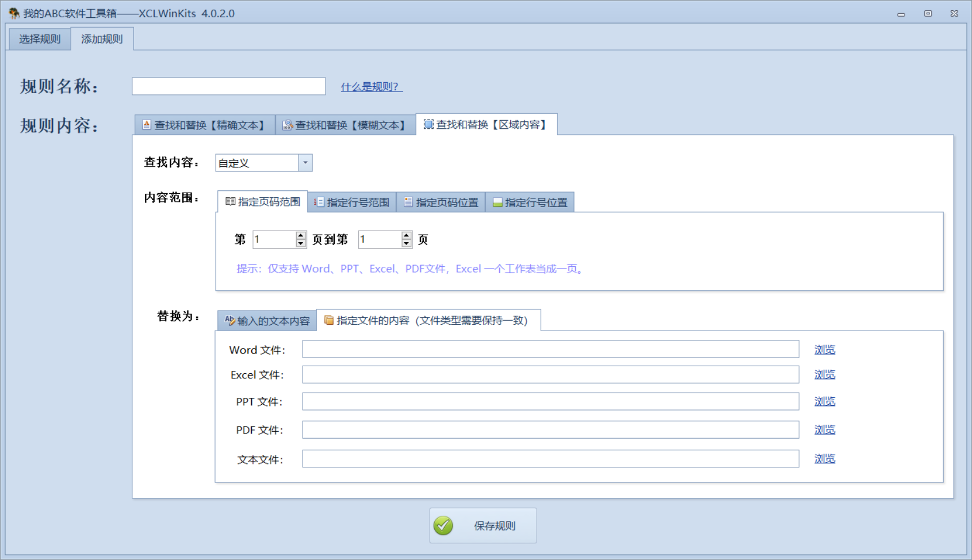Click the 指定文件的内容 folder icon
The width and height of the screenshot is (972, 560).
[x=328, y=320]
